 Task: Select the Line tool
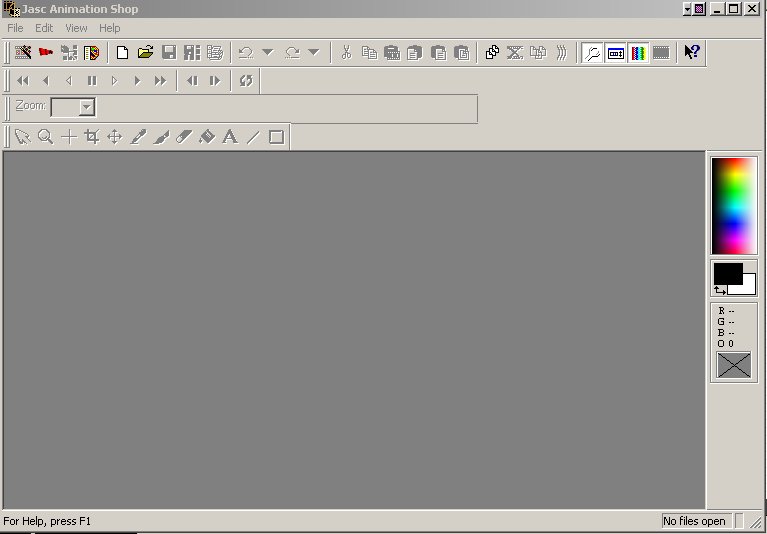click(x=253, y=137)
